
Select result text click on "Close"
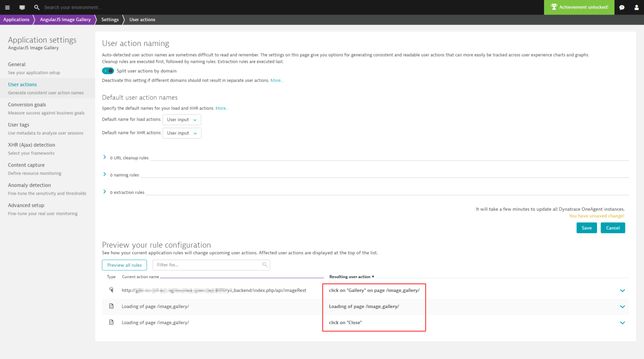[345, 322]
